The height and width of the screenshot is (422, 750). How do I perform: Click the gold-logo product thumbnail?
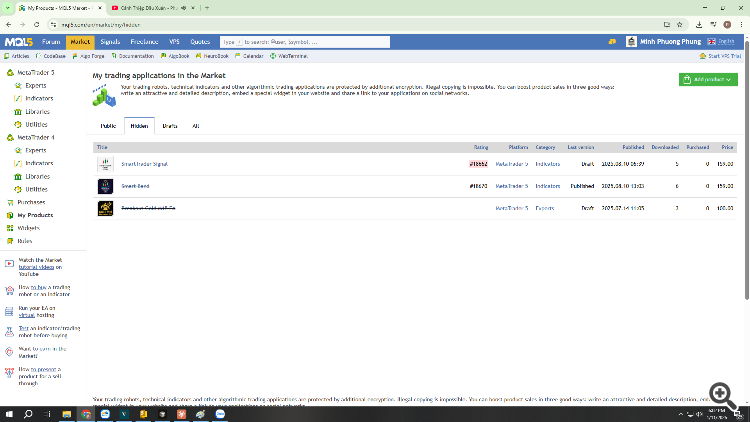[105, 208]
